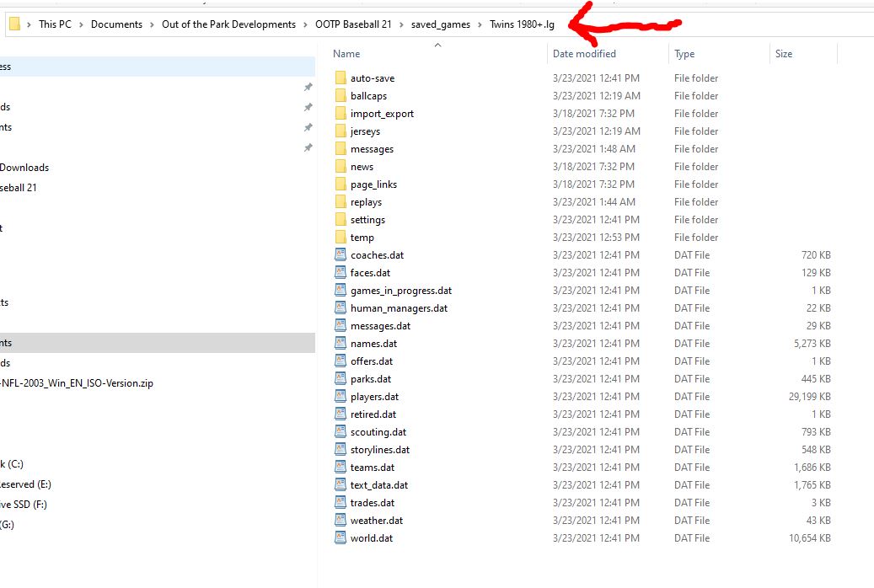Expand chevron after Out of the Park Developments
The image size is (874, 588).
click(305, 24)
